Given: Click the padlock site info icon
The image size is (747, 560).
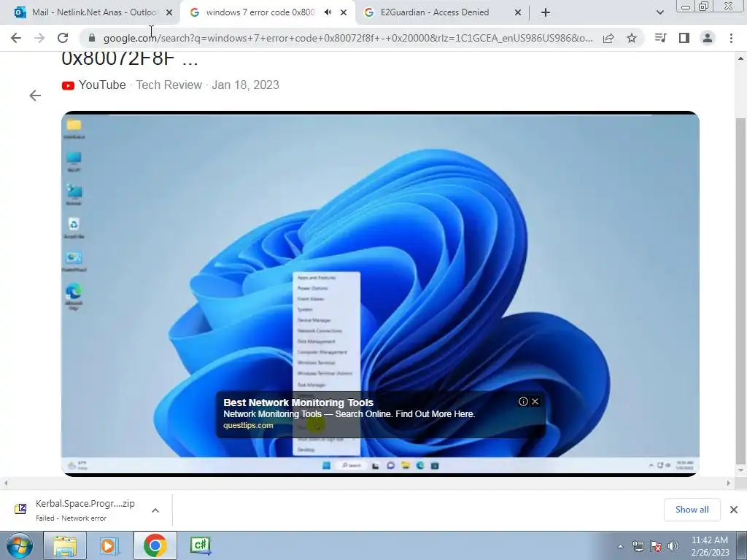Looking at the screenshot, I should click(x=92, y=38).
